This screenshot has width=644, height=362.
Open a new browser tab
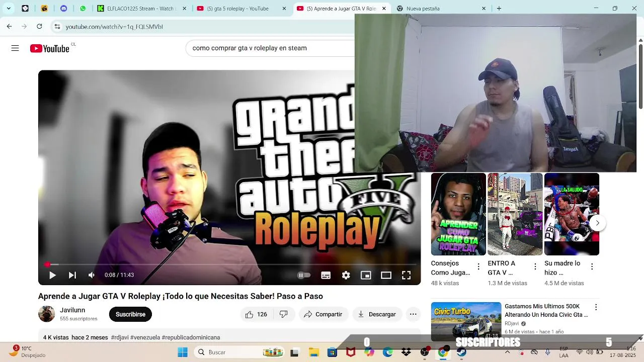(x=499, y=9)
